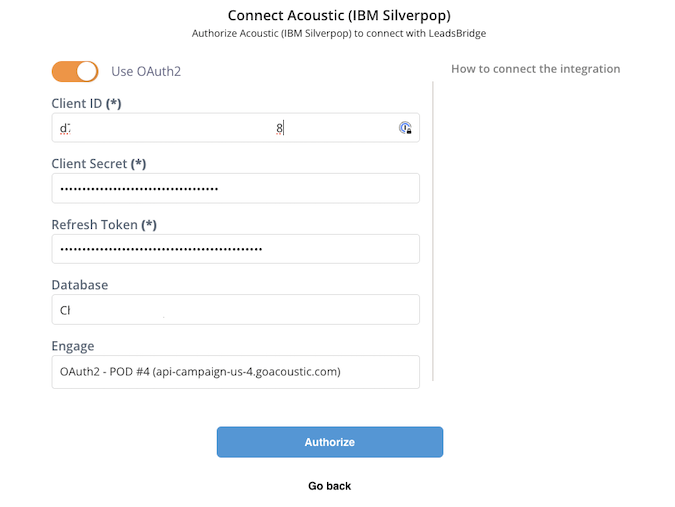The height and width of the screenshot is (507, 675).
Task: Click the Engage field label
Action: pyautogui.click(x=73, y=346)
